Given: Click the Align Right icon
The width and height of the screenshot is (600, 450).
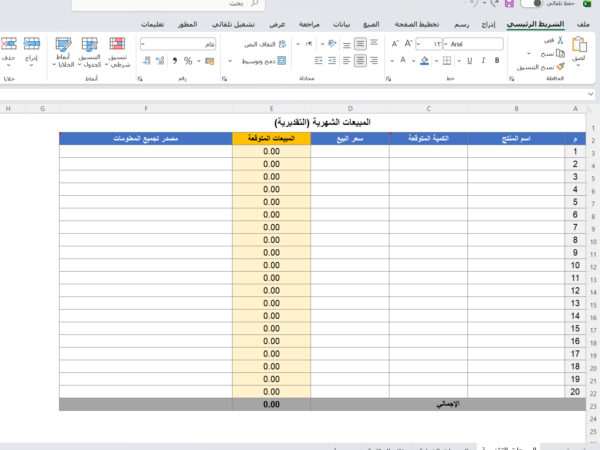Looking at the screenshot, I should tap(374, 60).
